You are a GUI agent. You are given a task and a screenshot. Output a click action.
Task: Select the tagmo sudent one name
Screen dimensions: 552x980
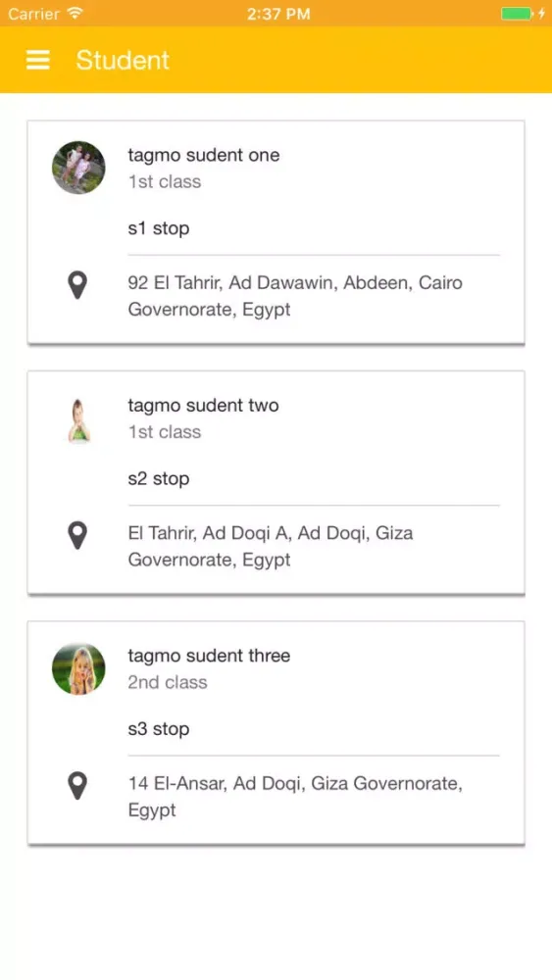pos(204,155)
